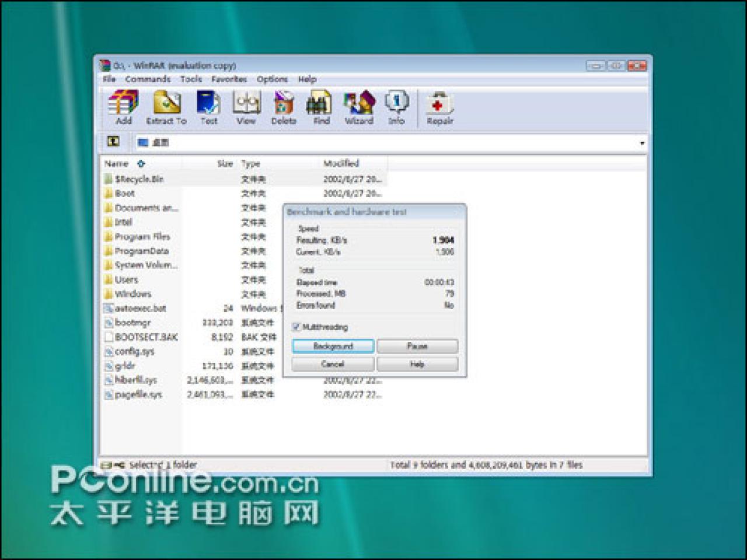Screen dimensions: 747x560
Task: Click the pagefile.sys file icon
Action: (x=109, y=394)
